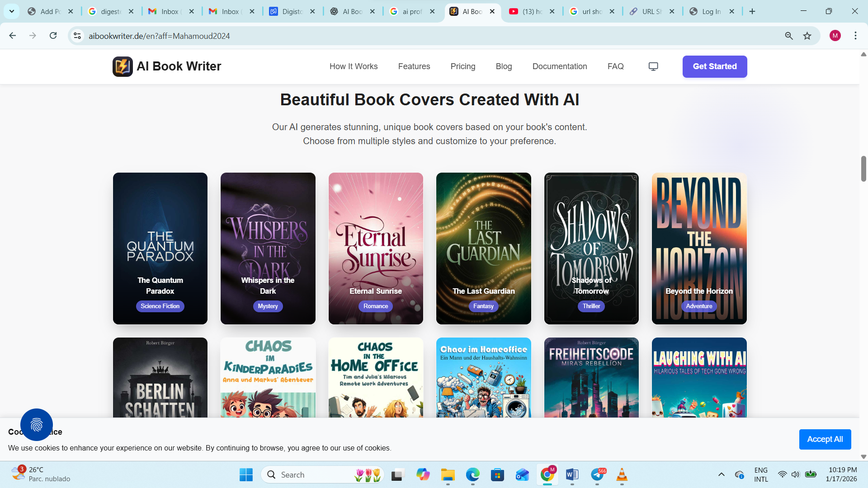Click the profile avatar M in Chrome
Image resolution: width=868 pixels, height=488 pixels.
tap(835, 36)
